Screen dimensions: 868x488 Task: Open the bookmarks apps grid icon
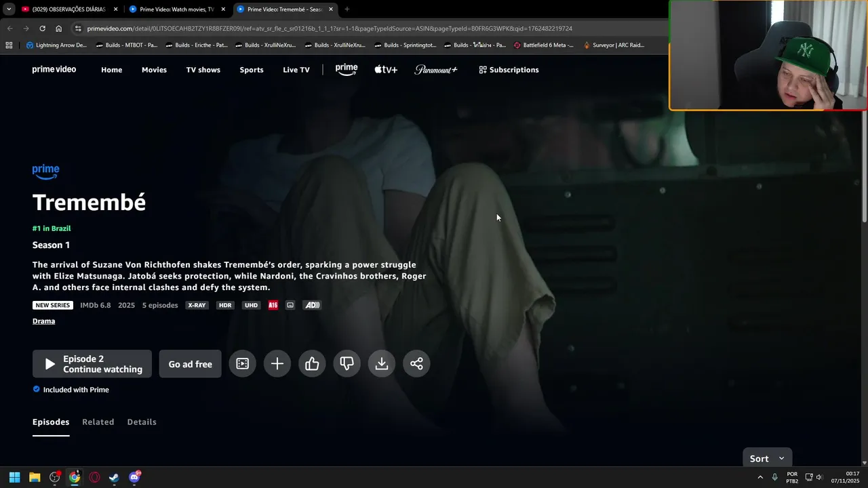[9, 45]
